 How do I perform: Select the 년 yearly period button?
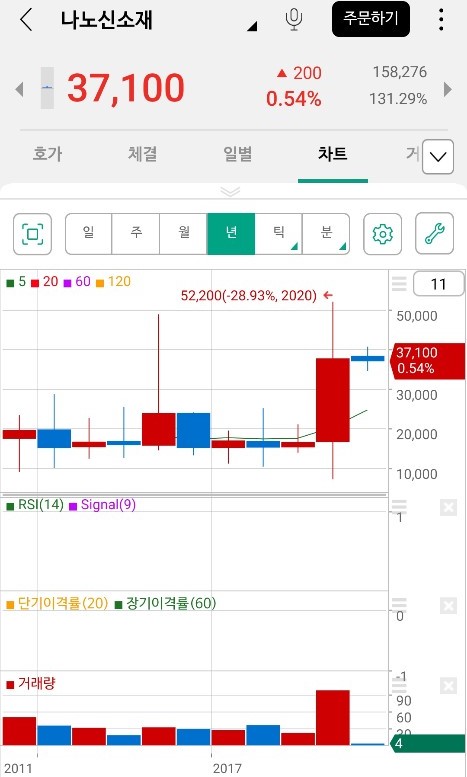pos(231,234)
